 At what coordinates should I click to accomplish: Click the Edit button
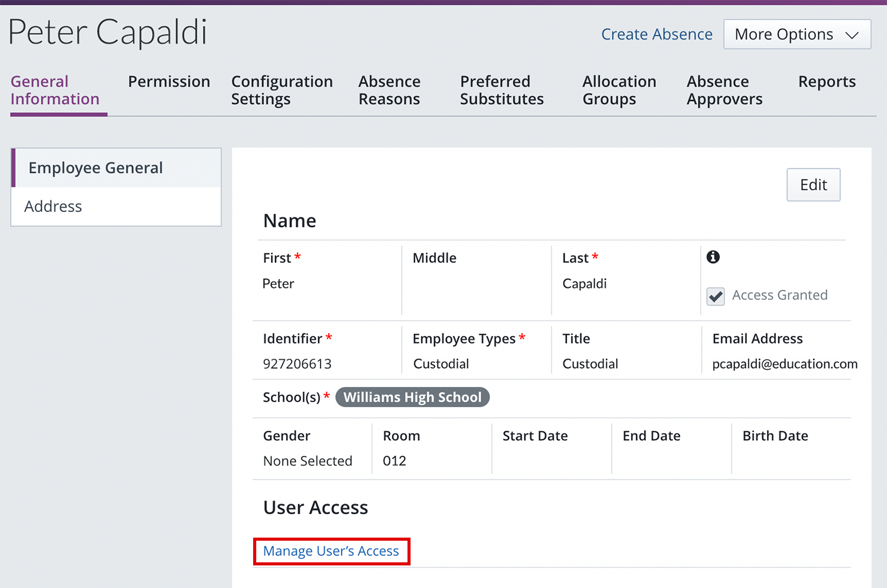(x=814, y=185)
